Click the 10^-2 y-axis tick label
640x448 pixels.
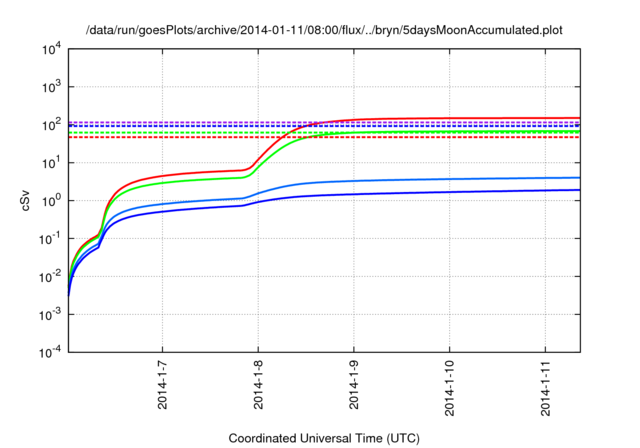(50, 277)
